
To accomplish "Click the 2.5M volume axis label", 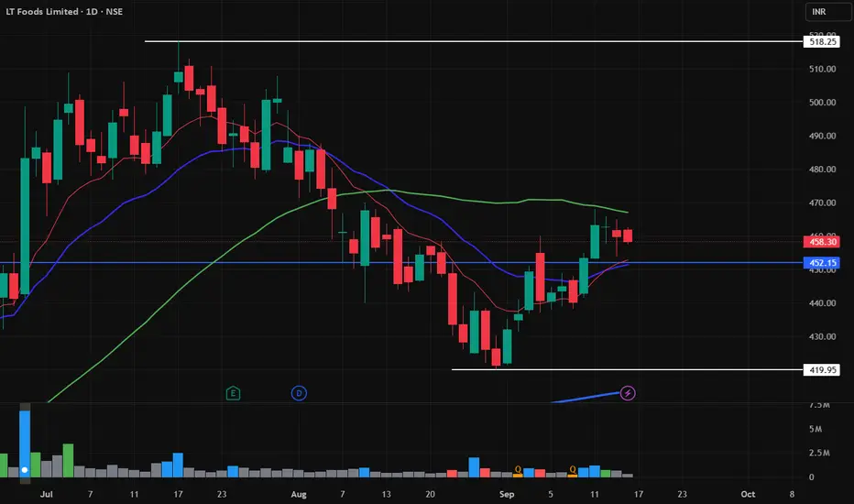I will tap(819, 453).
